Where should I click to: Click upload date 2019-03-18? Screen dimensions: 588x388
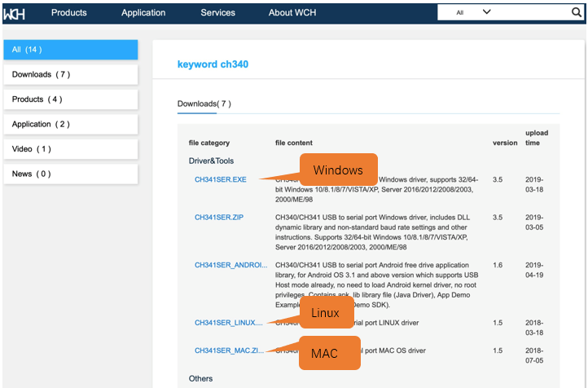534,184
